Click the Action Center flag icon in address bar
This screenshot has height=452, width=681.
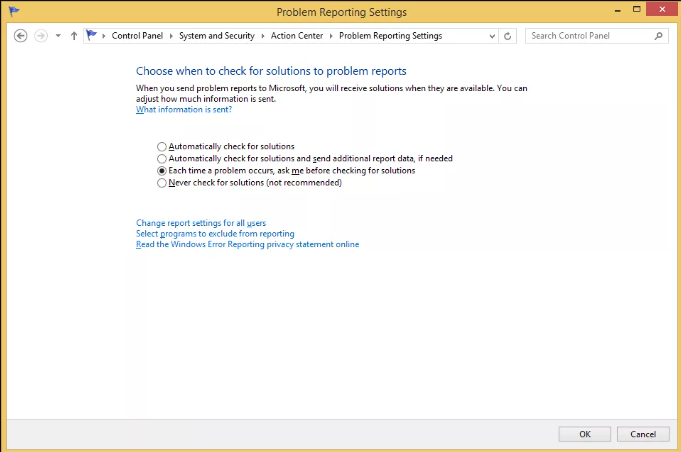tap(91, 35)
